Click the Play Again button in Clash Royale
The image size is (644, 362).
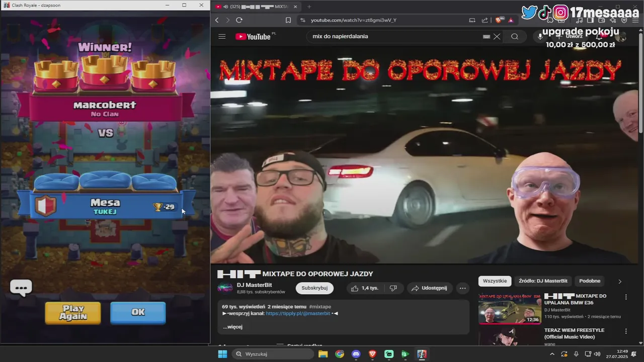[73, 312]
